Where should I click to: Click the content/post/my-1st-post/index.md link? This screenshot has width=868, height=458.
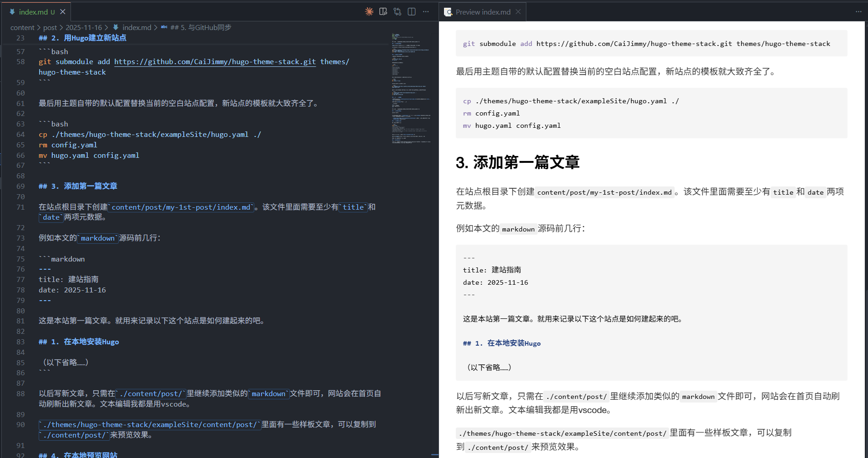[182, 207]
